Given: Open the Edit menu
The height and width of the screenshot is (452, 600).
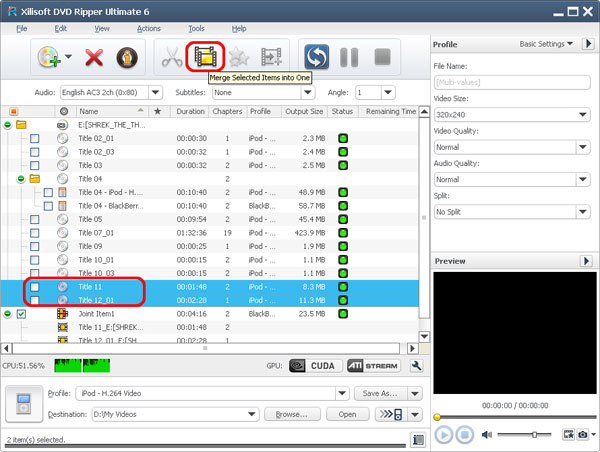Looking at the screenshot, I should 60,28.
